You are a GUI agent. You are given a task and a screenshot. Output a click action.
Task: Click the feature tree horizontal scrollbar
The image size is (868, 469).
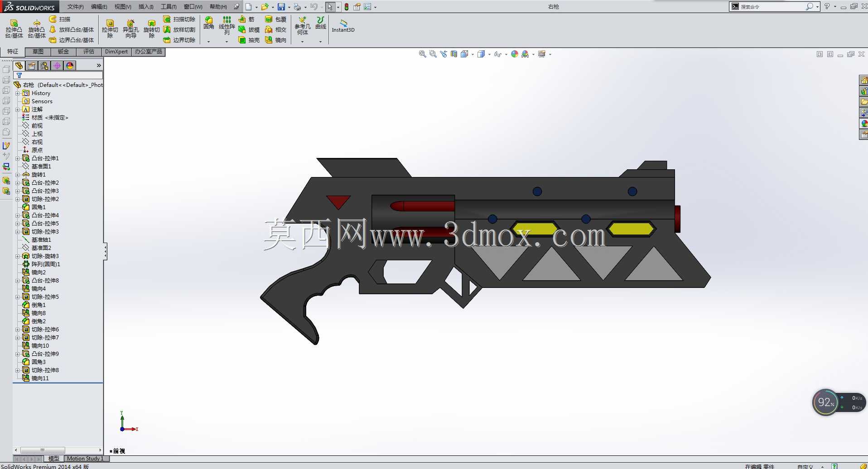58,450
